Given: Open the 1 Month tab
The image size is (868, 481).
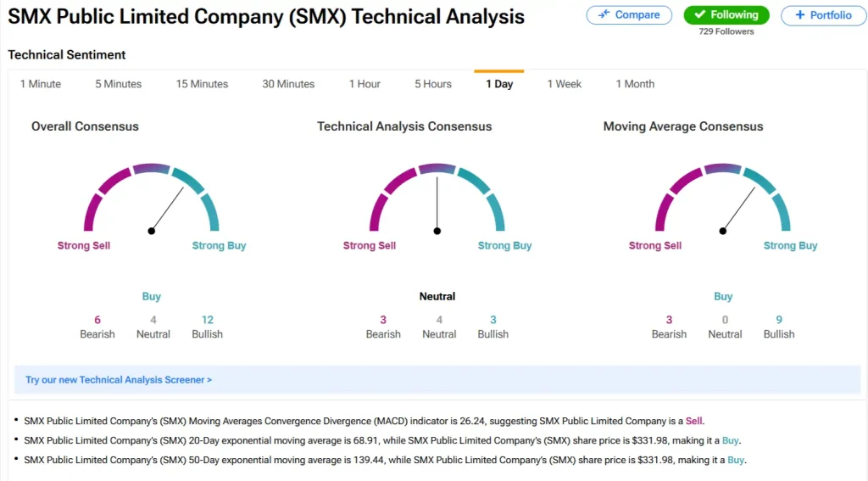Looking at the screenshot, I should pyautogui.click(x=636, y=84).
